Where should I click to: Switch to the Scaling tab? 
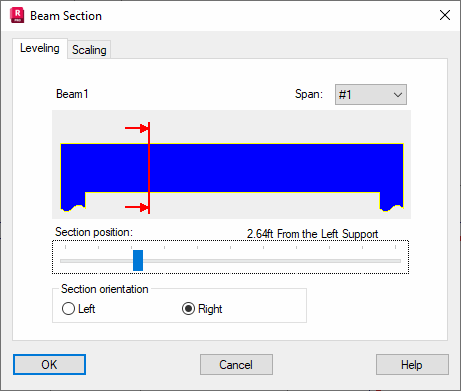click(89, 50)
